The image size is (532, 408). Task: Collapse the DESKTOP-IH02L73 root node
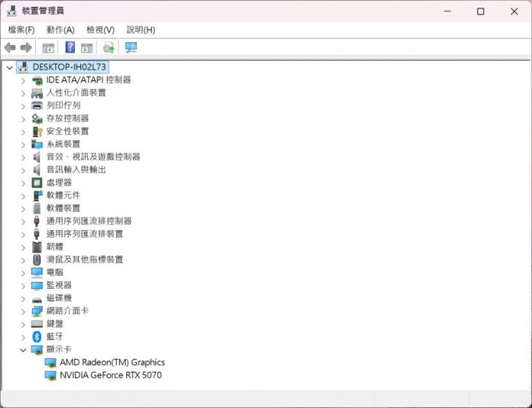coord(10,67)
